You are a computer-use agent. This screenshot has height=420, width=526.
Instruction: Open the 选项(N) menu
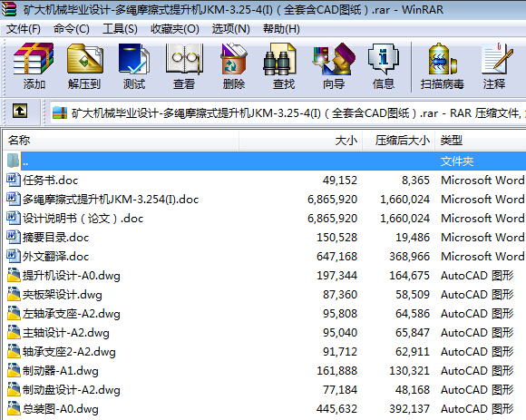click(x=230, y=29)
